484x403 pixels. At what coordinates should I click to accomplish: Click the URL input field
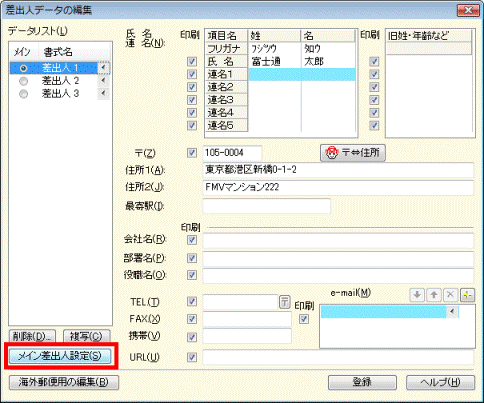tap(338, 358)
